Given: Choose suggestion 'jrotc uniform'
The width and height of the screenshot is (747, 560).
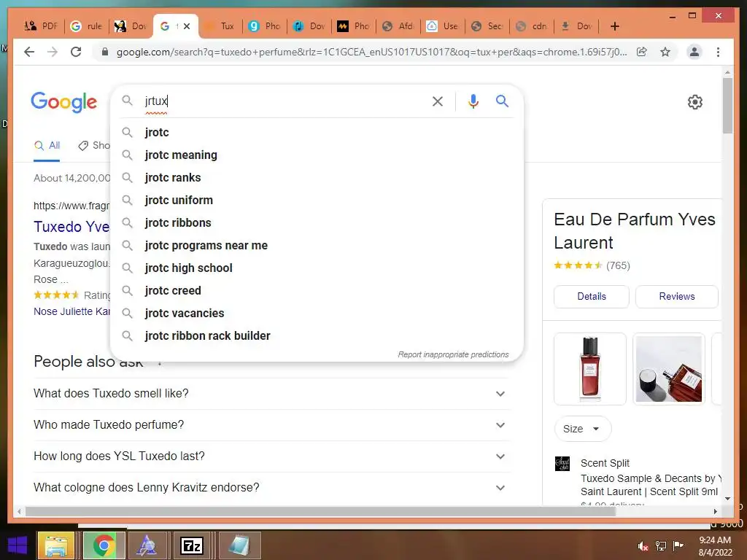Looking at the screenshot, I should coord(317,200).
